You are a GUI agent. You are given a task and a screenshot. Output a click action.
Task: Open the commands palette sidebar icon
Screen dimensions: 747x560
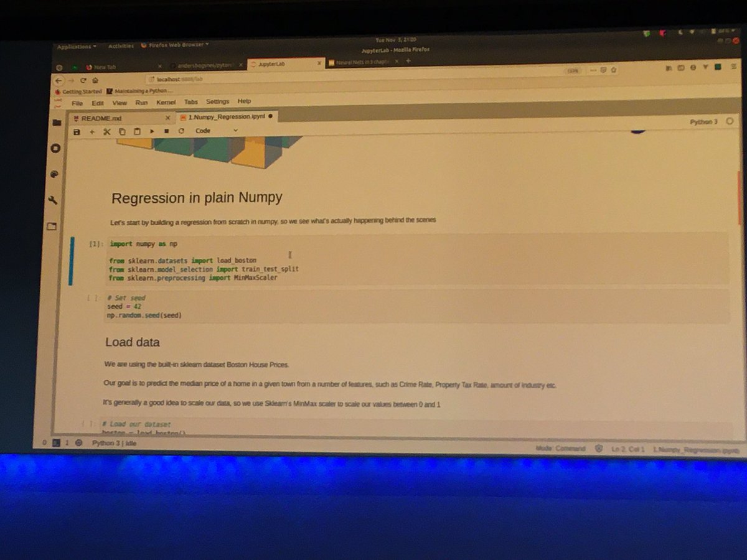(54, 174)
